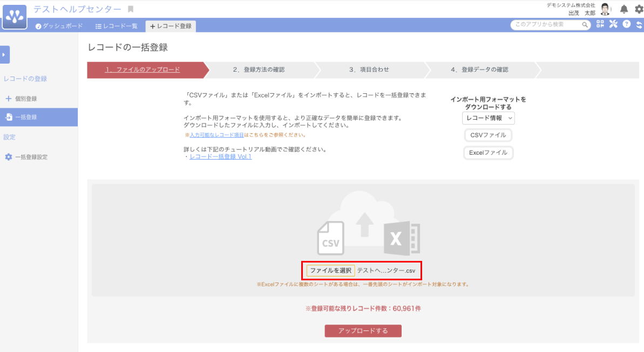
Task: Download the Excelファイル import format
Action: pyautogui.click(x=488, y=153)
